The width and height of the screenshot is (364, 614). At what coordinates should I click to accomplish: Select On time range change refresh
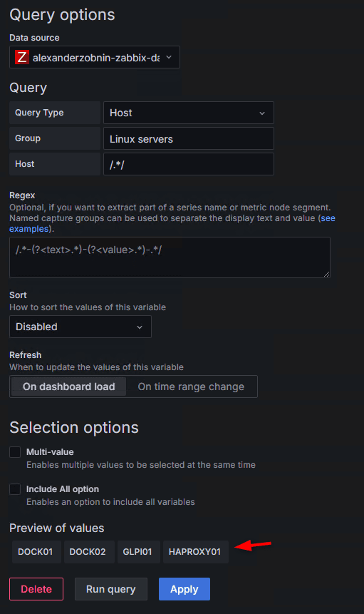pyautogui.click(x=191, y=387)
